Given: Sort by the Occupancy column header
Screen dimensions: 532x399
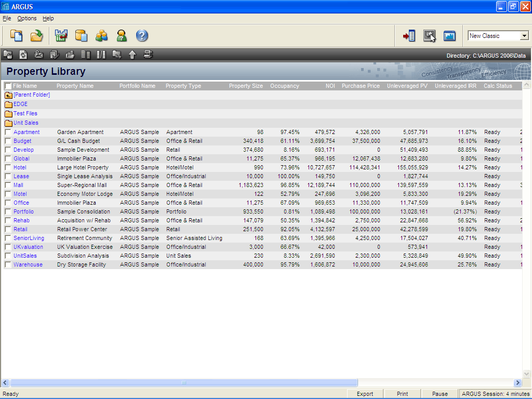Looking at the screenshot, I should pyautogui.click(x=285, y=86).
